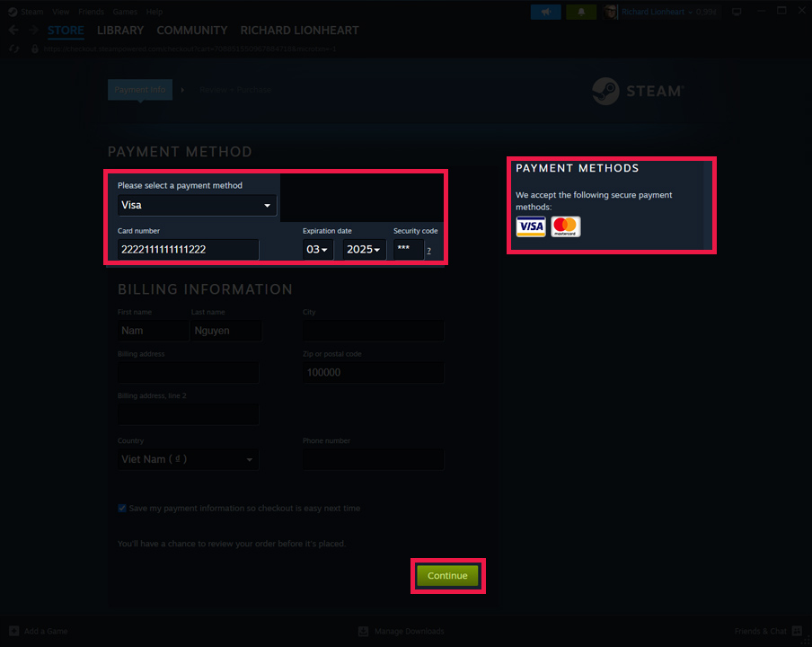Image resolution: width=812 pixels, height=647 pixels.
Task: Switch to the LIBRARY tab
Action: [119, 30]
